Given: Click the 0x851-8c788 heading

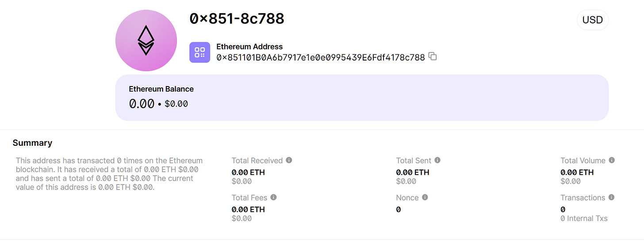Looking at the screenshot, I should pos(237,19).
